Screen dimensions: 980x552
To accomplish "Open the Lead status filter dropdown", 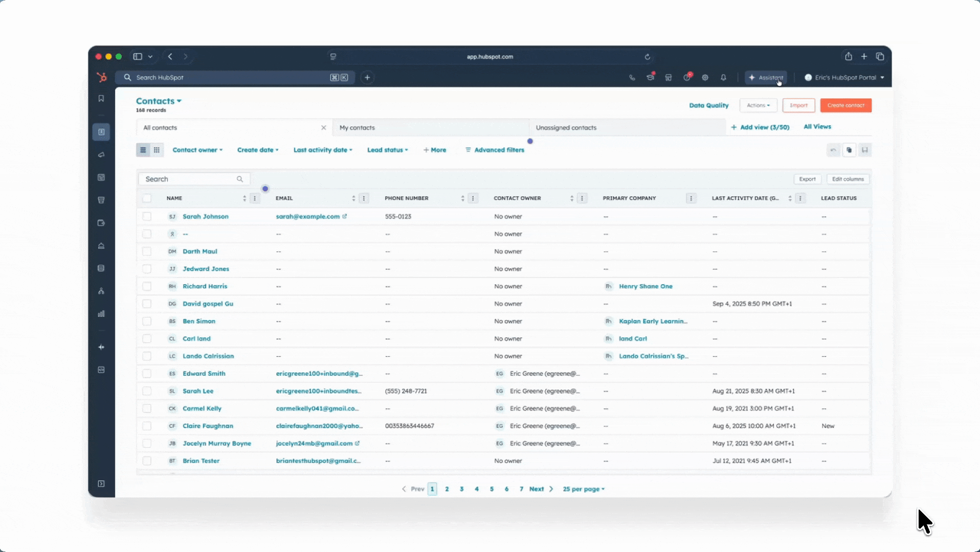I will [388, 150].
